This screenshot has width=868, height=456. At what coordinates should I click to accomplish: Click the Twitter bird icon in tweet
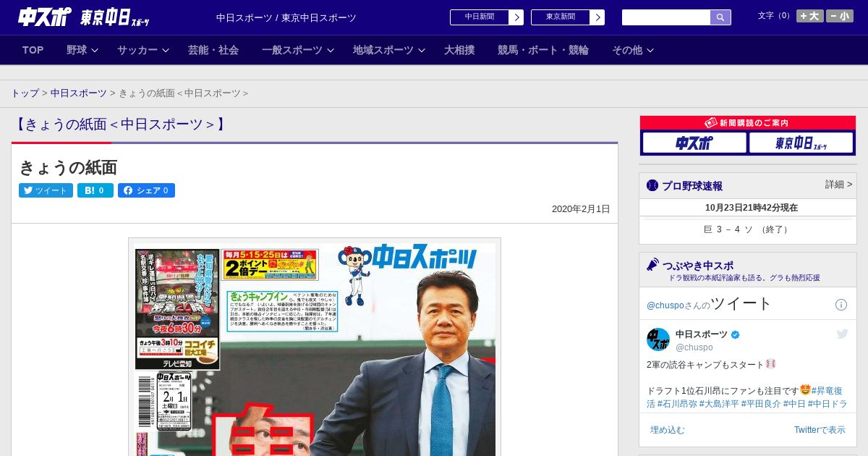[842, 334]
